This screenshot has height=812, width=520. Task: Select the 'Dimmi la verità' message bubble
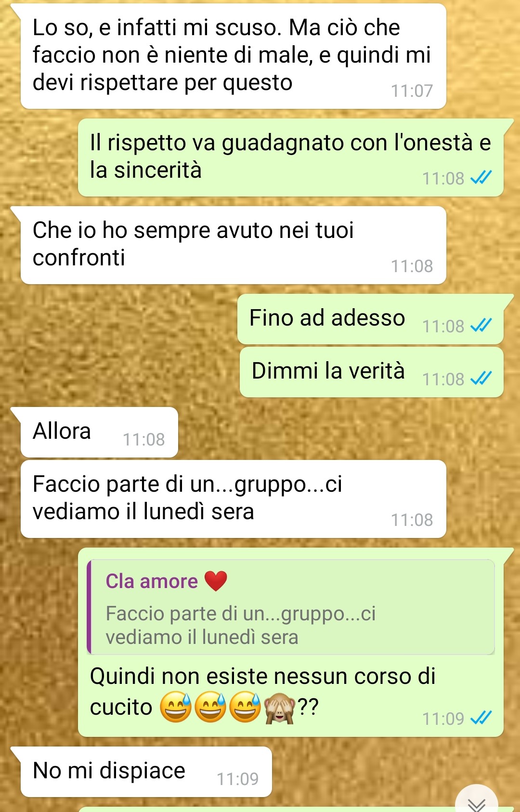tap(372, 372)
